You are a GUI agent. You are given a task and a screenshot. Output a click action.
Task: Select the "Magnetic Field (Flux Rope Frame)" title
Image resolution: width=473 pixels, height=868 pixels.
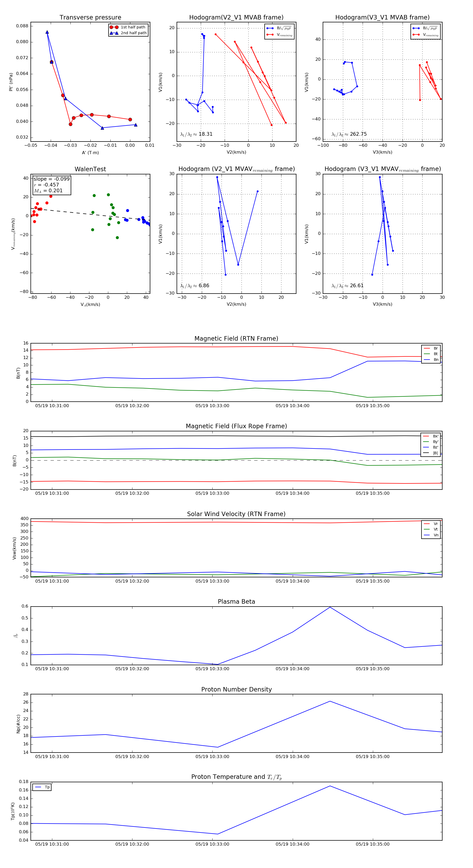click(236, 426)
